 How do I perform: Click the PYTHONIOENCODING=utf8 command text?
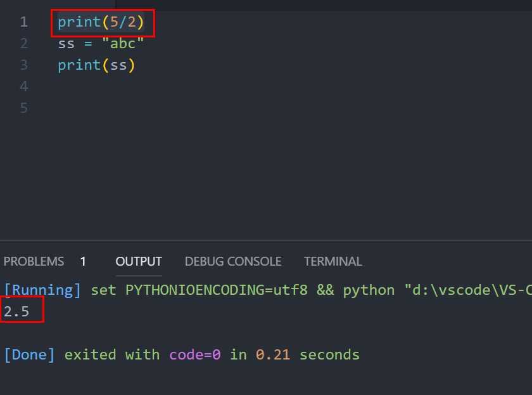pyautogui.click(x=216, y=290)
